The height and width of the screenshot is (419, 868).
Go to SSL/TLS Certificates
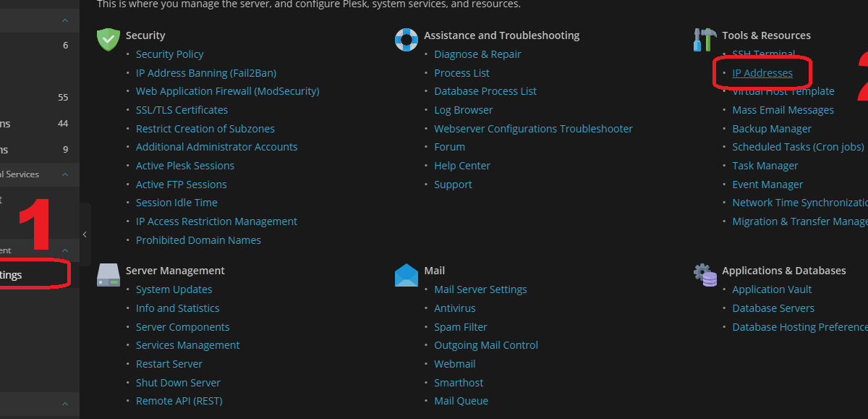click(182, 110)
